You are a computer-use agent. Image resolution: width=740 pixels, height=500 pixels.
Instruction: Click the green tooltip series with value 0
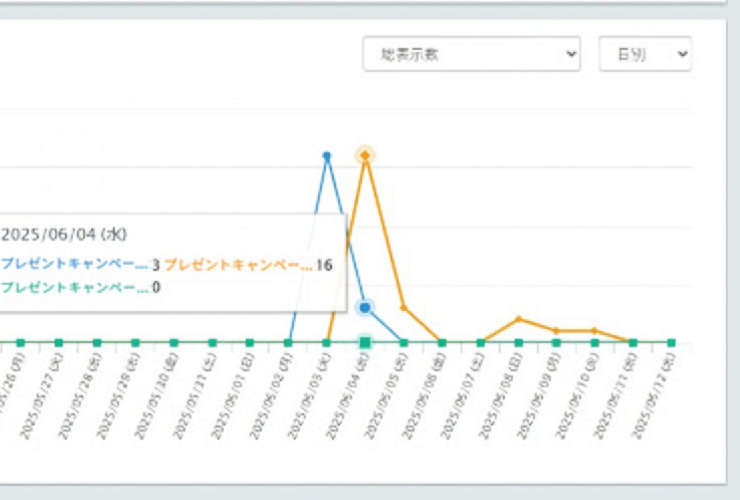click(80, 287)
